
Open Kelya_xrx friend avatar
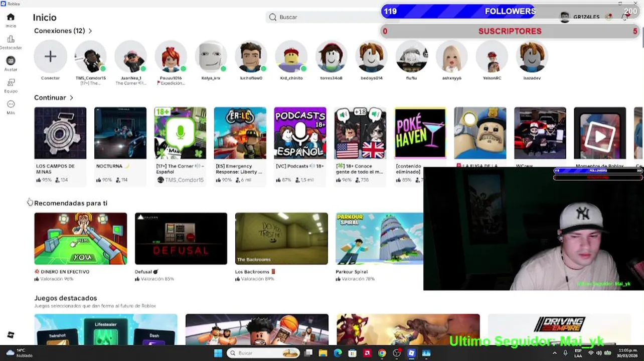tap(211, 57)
